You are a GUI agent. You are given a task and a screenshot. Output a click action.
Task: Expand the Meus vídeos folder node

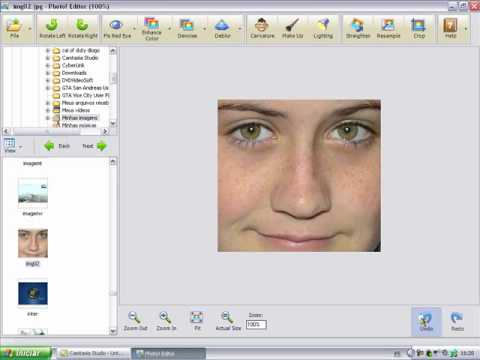(48, 110)
